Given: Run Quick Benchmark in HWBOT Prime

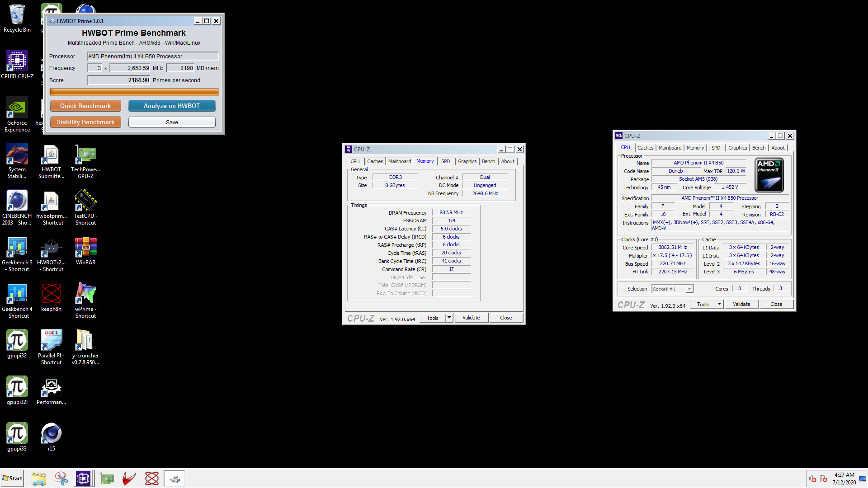Looking at the screenshot, I should pyautogui.click(x=85, y=106).
